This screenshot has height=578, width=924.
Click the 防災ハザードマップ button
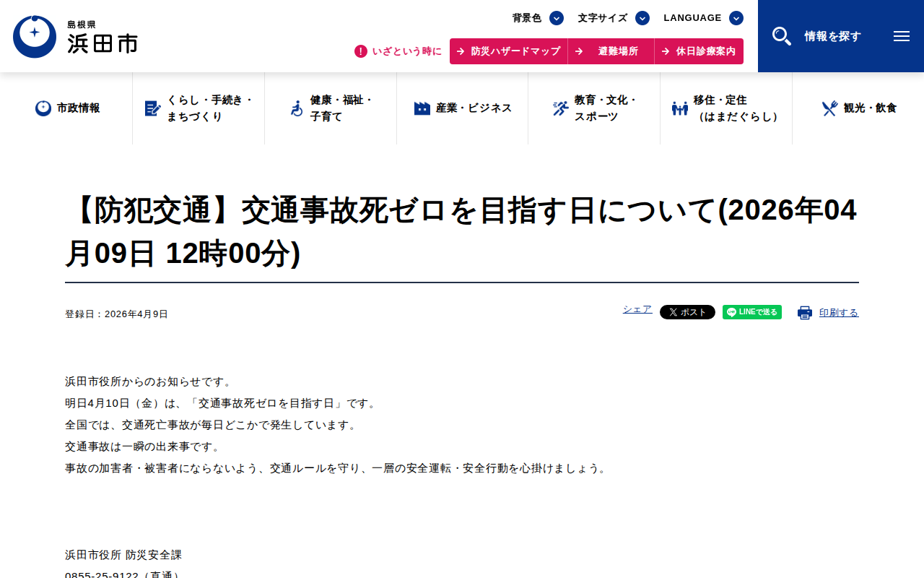(x=509, y=51)
